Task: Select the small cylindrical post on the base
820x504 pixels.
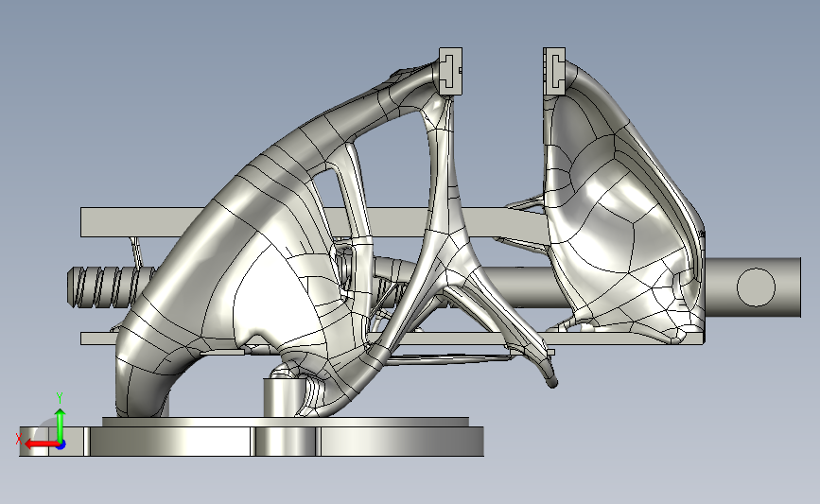Action: click(283, 397)
